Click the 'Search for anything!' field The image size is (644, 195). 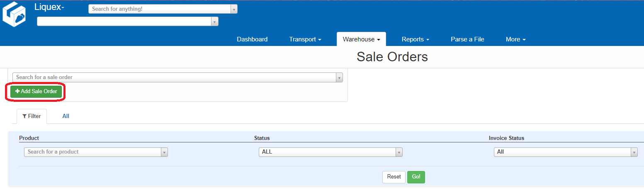(x=160, y=9)
